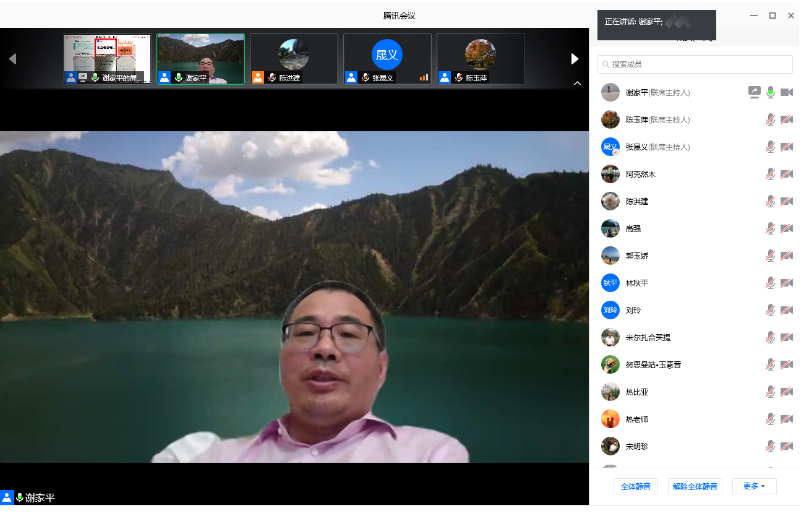
Task: Go to next page of video thumbnails
Action: pyautogui.click(x=574, y=59)
